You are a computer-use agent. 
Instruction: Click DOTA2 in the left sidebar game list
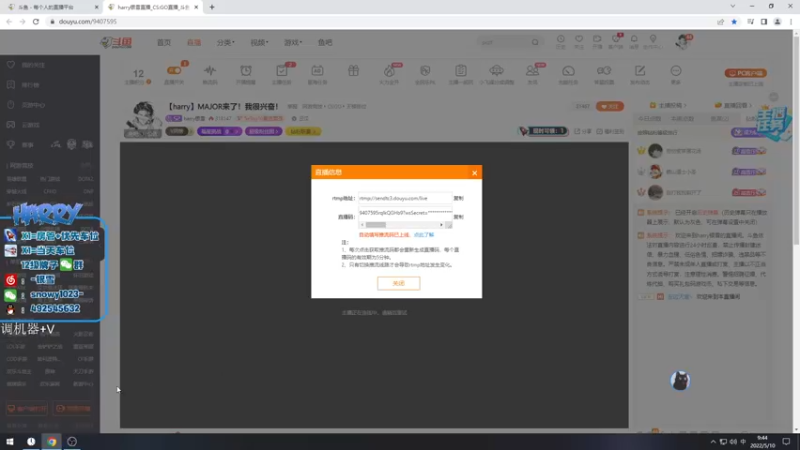point(85,179)
